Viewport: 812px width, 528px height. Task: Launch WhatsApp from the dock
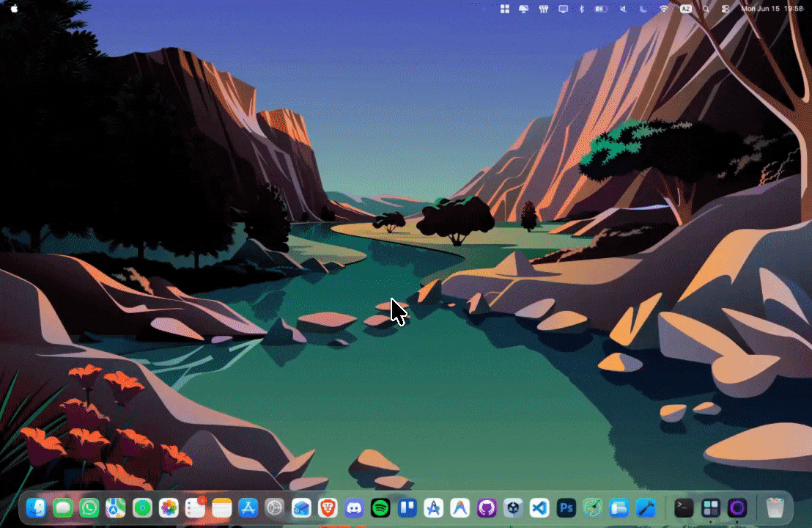89,507
